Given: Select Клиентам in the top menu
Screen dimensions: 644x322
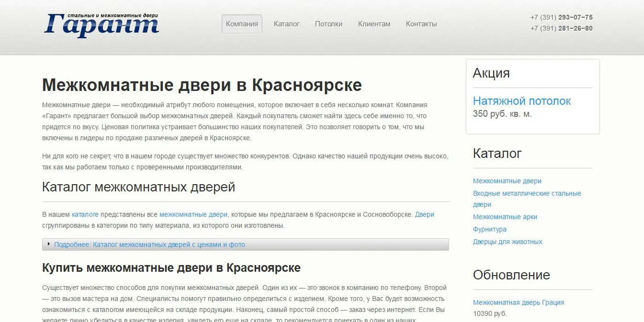Looking at the screenshot, I should click(374, 24).
